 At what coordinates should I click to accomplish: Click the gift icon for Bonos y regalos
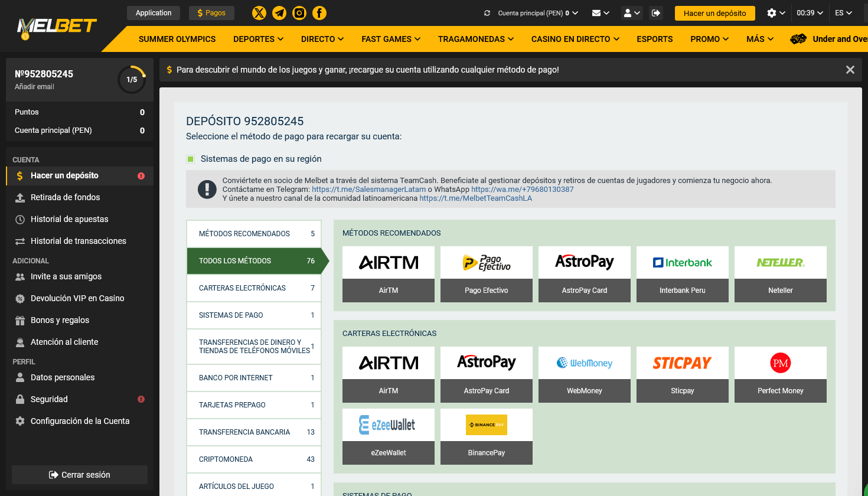[20, 321]
